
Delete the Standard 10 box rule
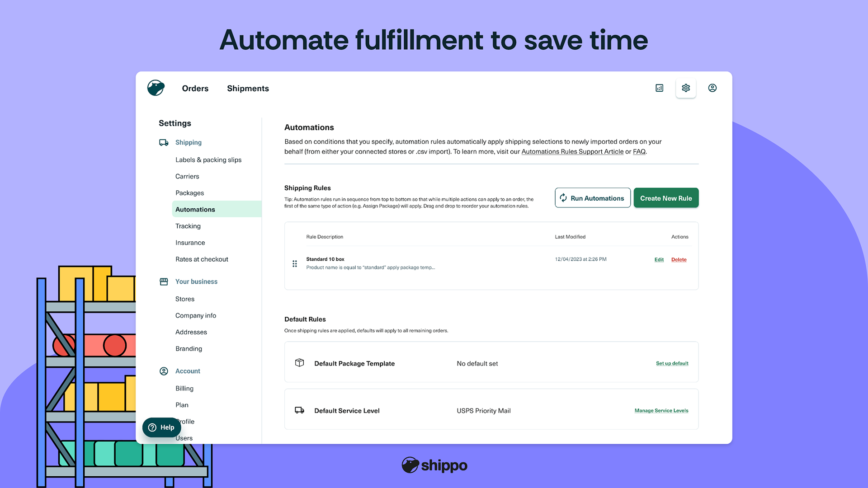coord(679,259)
